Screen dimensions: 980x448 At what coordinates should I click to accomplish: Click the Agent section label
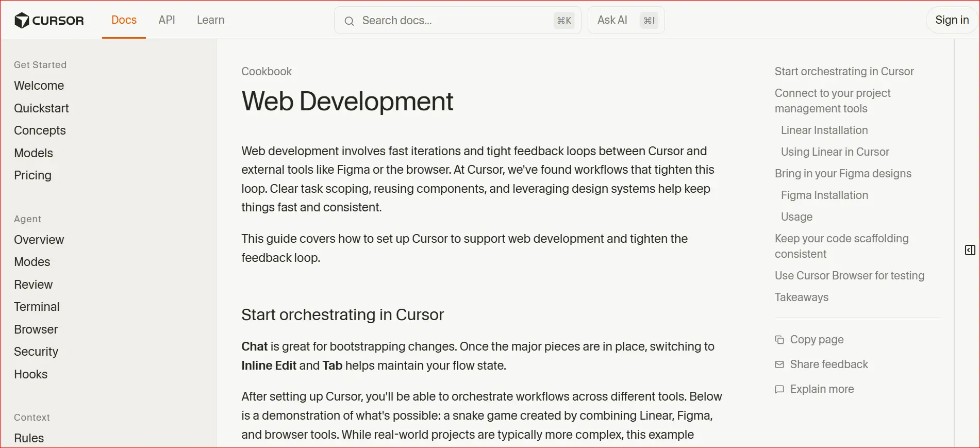click(27, 219)
